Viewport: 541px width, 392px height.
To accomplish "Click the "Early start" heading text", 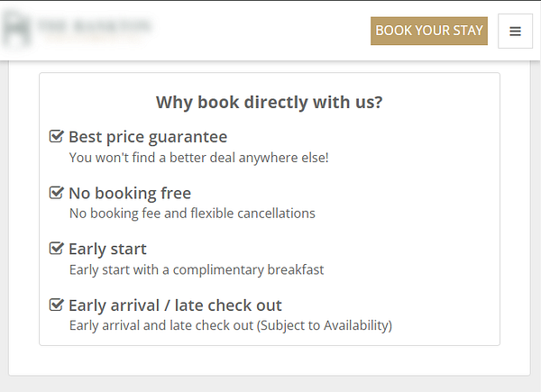I will [x=107, y=249].
